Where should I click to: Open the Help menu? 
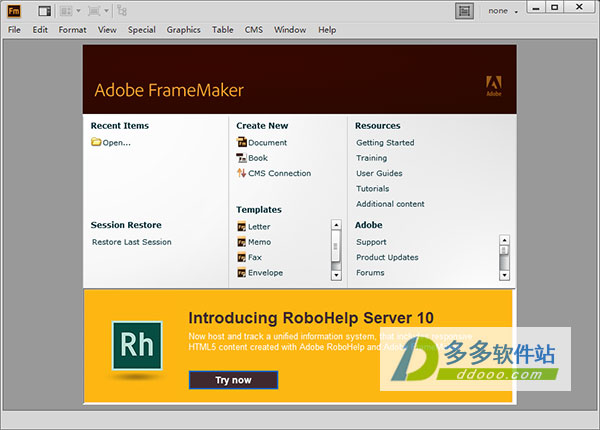pos(327,29)
